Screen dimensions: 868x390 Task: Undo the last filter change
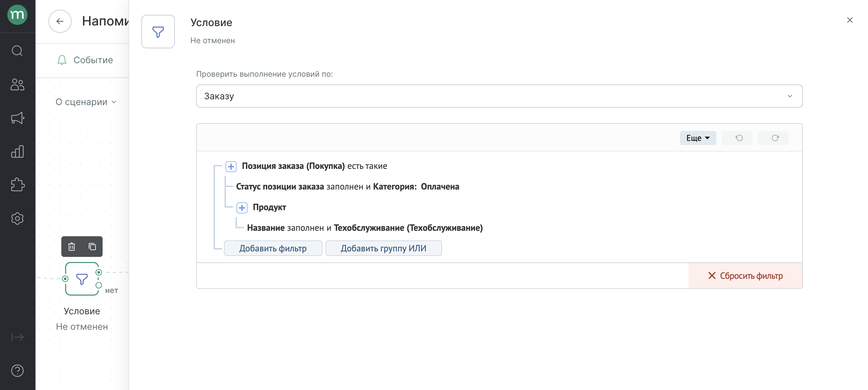pyautogui.click(x=737, y=138)
